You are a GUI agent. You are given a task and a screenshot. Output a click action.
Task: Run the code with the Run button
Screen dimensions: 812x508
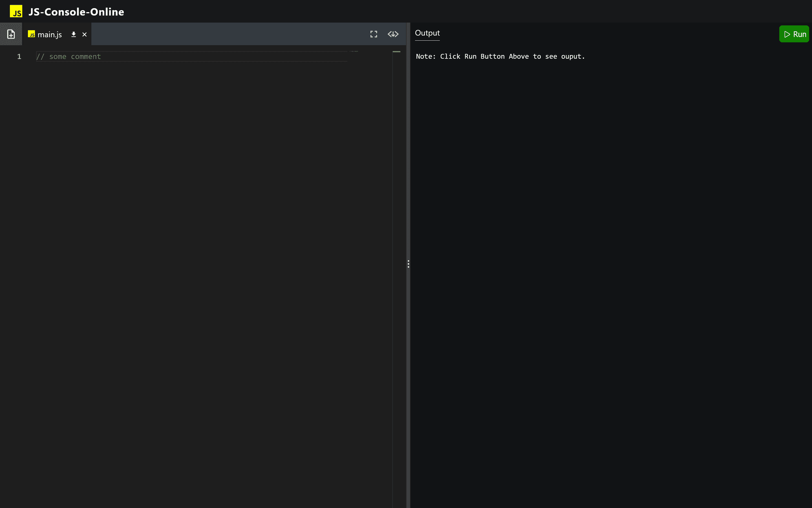[x=794, y=34]
